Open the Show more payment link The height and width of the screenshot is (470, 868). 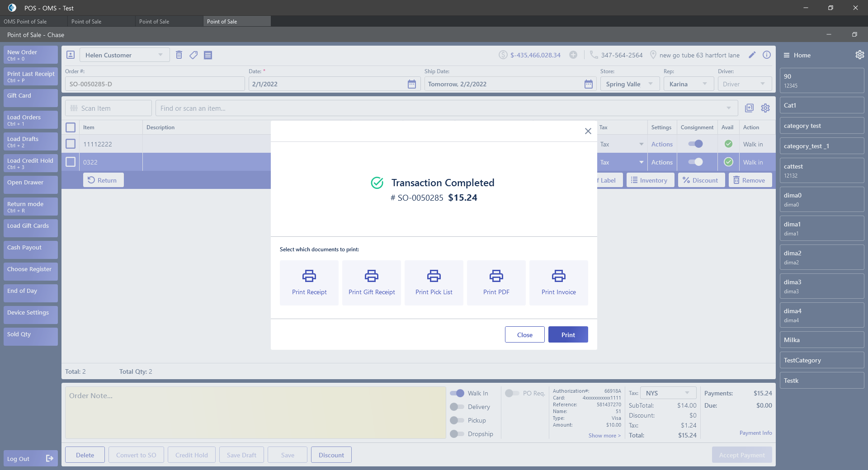[604, 436]
